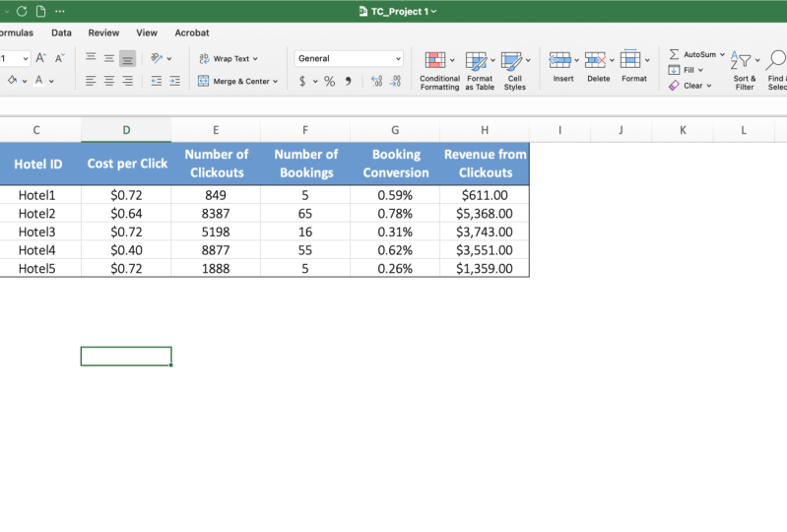Select column H header

pos(485,130)
